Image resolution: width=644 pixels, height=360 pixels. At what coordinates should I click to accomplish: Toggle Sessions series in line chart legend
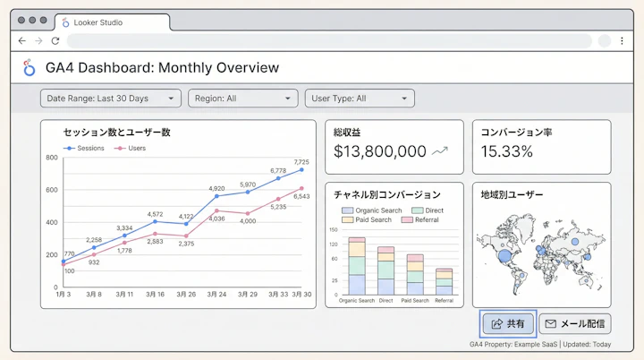84,148
